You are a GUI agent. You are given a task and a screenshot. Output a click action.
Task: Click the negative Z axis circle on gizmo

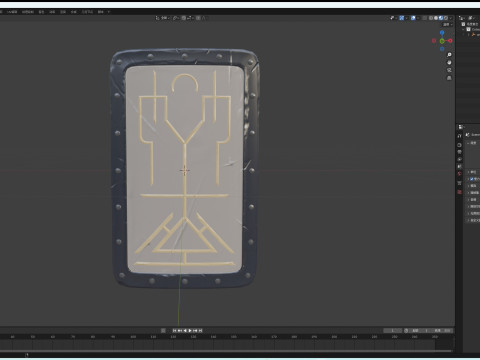click(442, 49)
